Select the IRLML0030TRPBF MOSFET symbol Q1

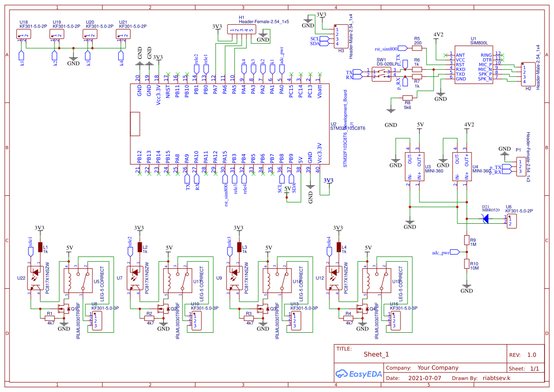[x=63, y=308]
